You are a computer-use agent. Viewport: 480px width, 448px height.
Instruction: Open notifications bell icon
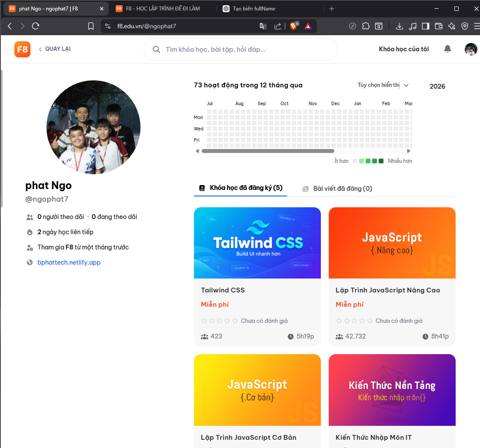(447, 49)
